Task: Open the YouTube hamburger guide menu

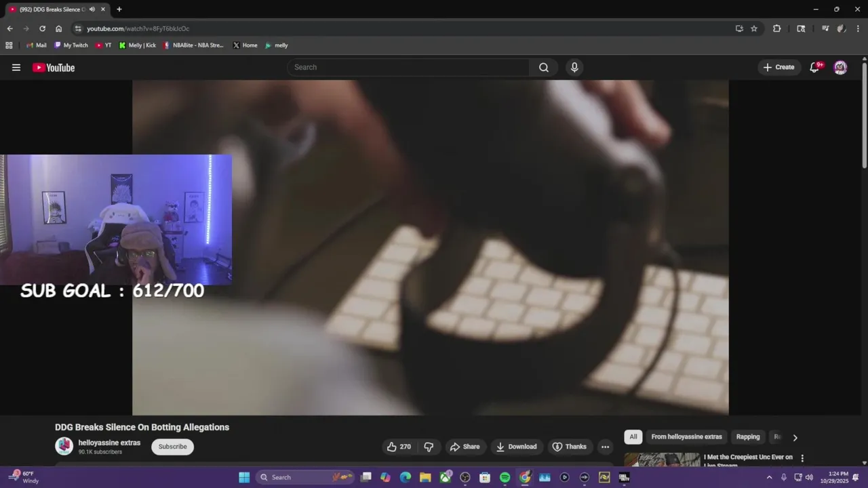Action: pyautogui.click(x=16, y=67)
